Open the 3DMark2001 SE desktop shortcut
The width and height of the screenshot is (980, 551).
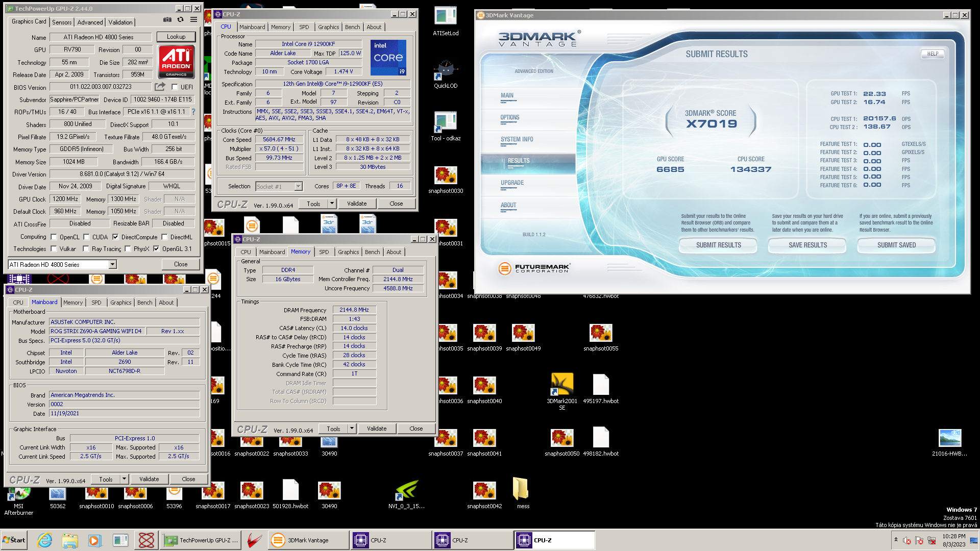(x=562, y=391)
